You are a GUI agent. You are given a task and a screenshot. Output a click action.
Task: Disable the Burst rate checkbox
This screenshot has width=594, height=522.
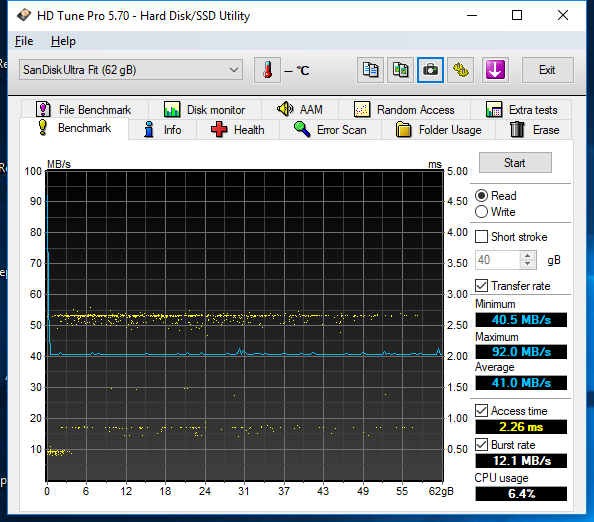click(481, 444)
